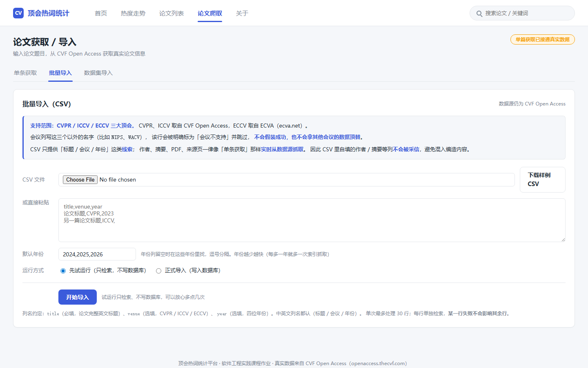
Task: Click the 运行方式 label
Action: [x=33, y=270]
